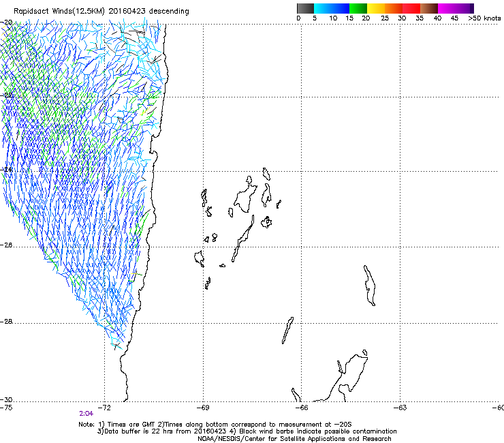Click the '-63' longitude axis label
This screenshot has width=504, height=443.
[400, 408]
